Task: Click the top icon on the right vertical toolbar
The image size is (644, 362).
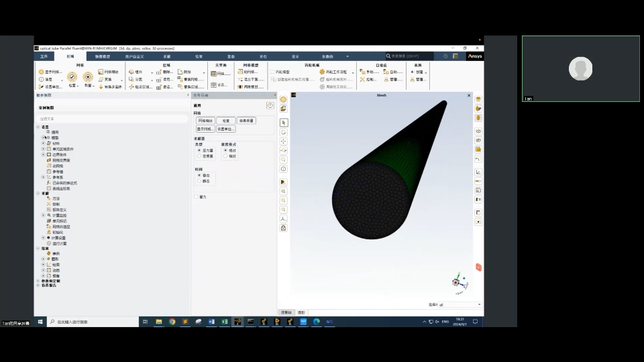Action: 478,99
